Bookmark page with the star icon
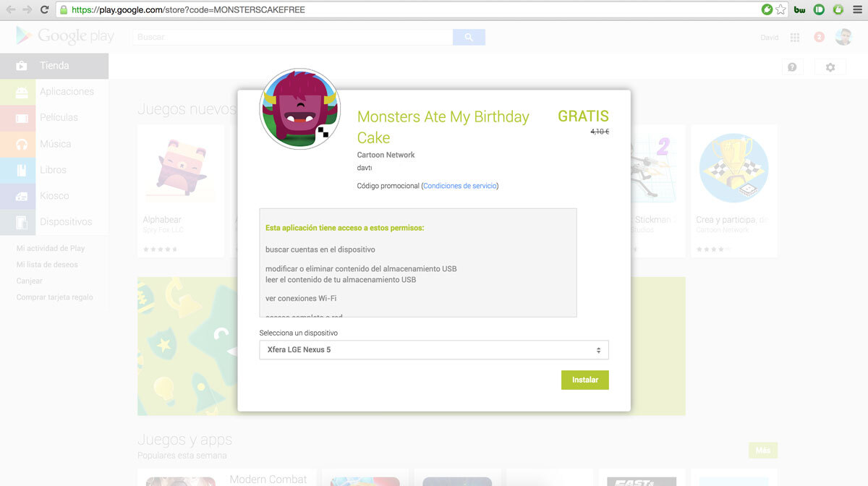Screen dimensions: 868x486 tap(780, 10)
